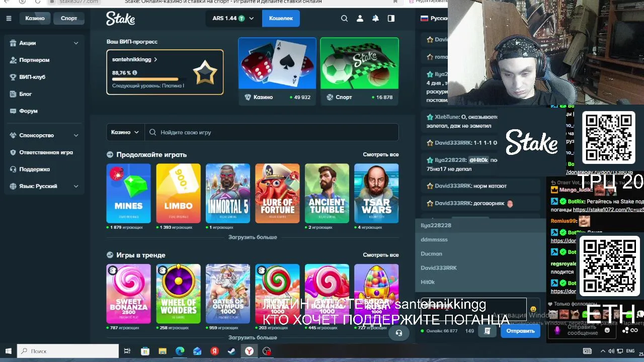The height and width of the screenshot is (362, 644).
Task: Click Смотреть все for Продолжайте играть
Action: 381,154
